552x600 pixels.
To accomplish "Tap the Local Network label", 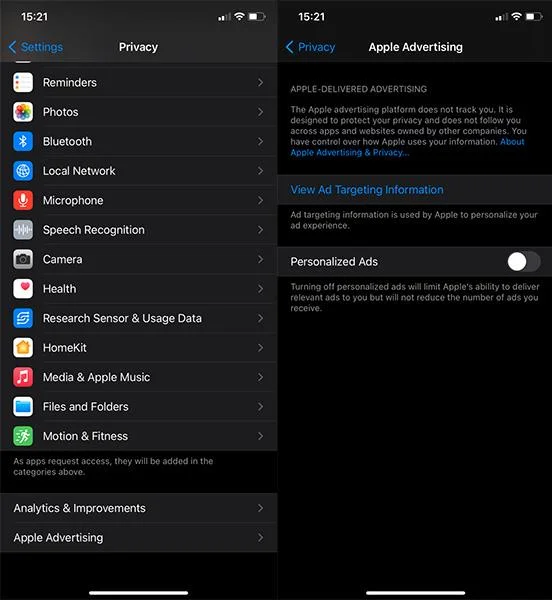I will point(79,171).
